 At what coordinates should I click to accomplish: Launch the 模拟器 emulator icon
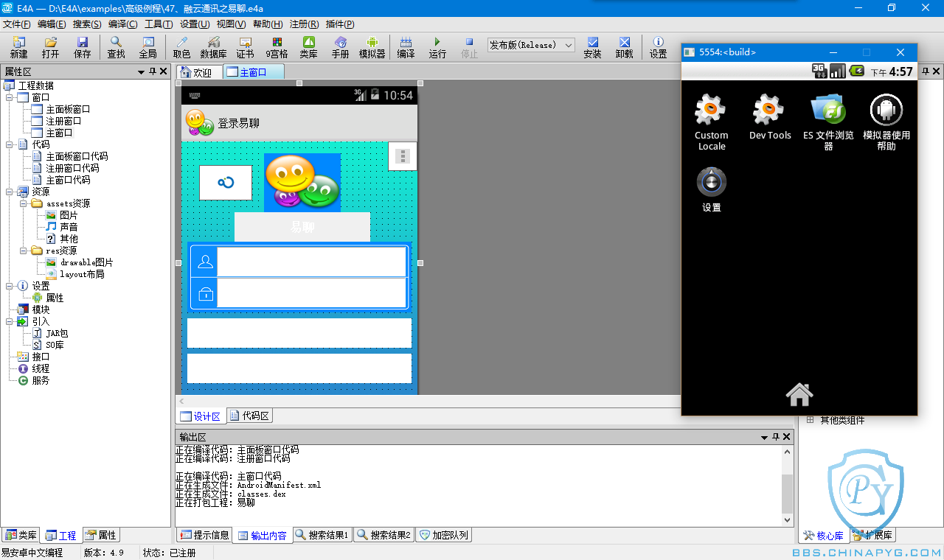tap(372, 47)
